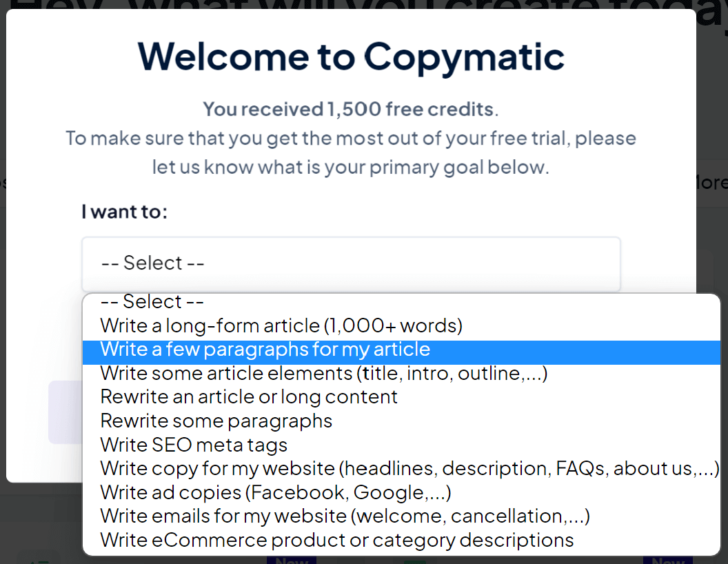Choose the '-- Select --' placeholder option
The image size is (728, 564).
152,302
